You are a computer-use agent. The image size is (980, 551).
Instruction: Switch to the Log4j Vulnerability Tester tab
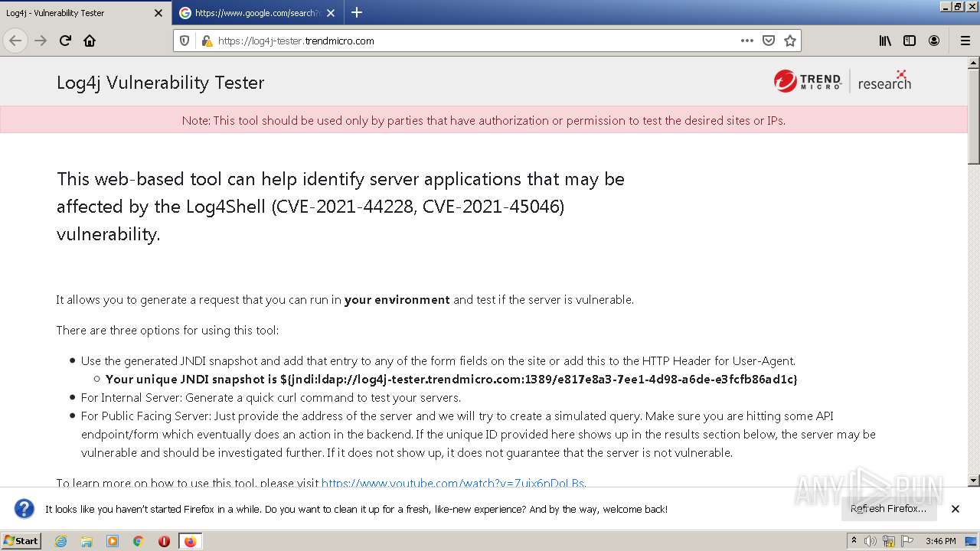point(86,13)
